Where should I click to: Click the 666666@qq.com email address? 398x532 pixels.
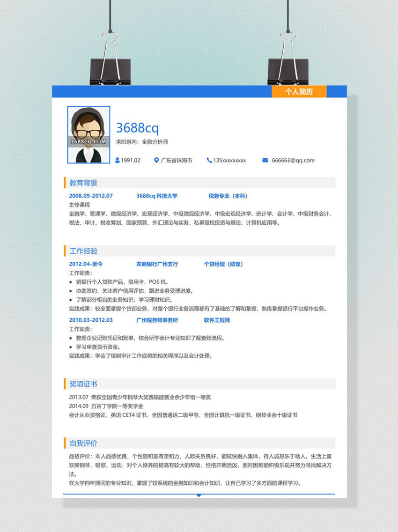293,160
